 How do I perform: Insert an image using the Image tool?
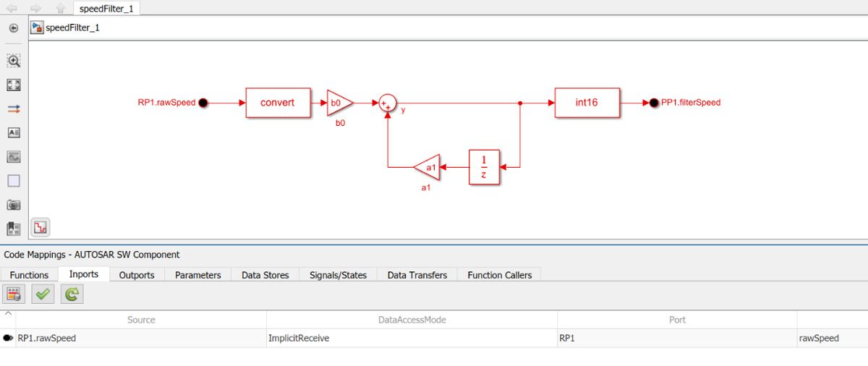[x=13, y=157]
